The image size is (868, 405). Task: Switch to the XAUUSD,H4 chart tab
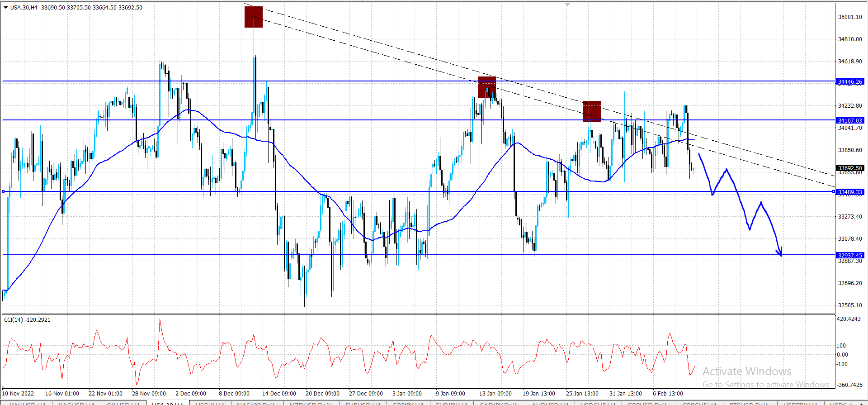(x=27, y=403)
